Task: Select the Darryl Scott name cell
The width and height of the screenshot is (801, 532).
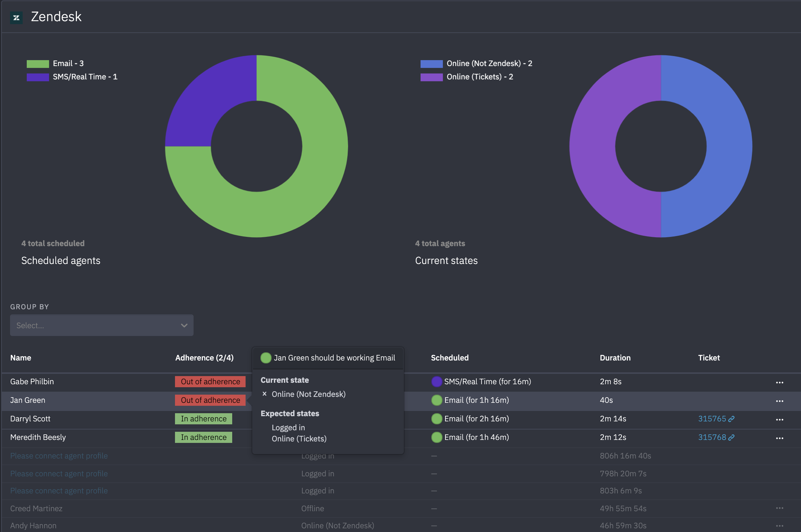Action: 30,419
